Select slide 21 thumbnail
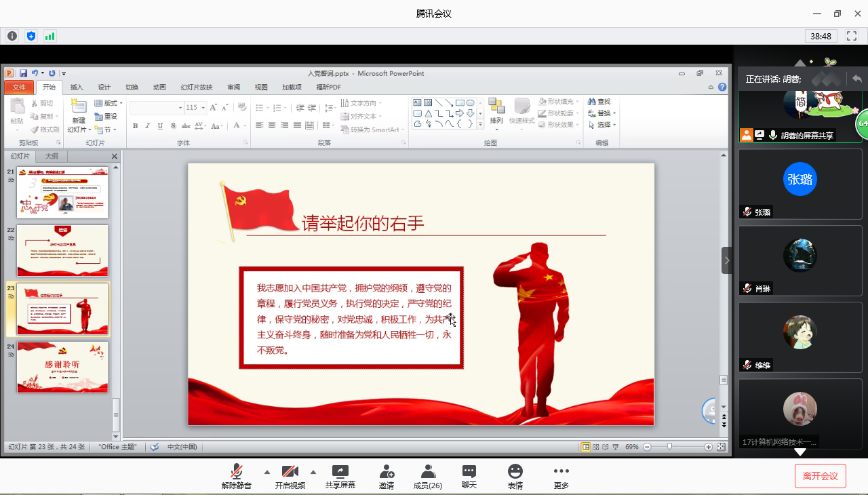The image size is (868, 495). (62, 193)
